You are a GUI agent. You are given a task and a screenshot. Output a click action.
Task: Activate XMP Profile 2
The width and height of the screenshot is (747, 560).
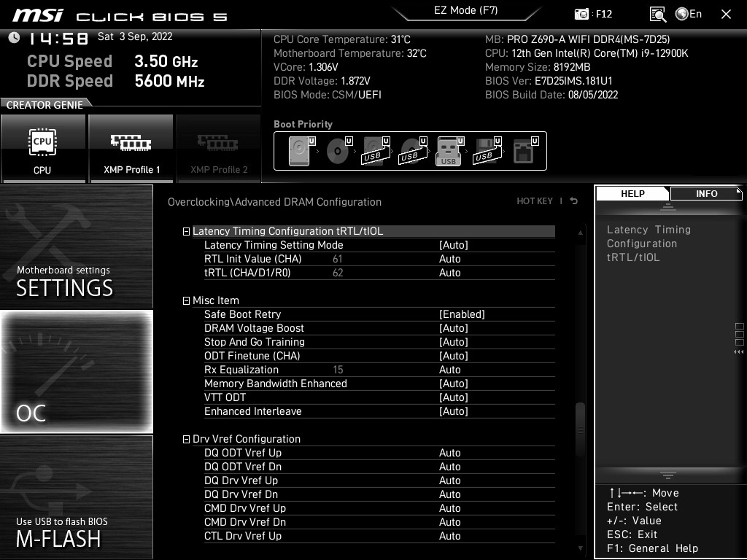[219, 148]
